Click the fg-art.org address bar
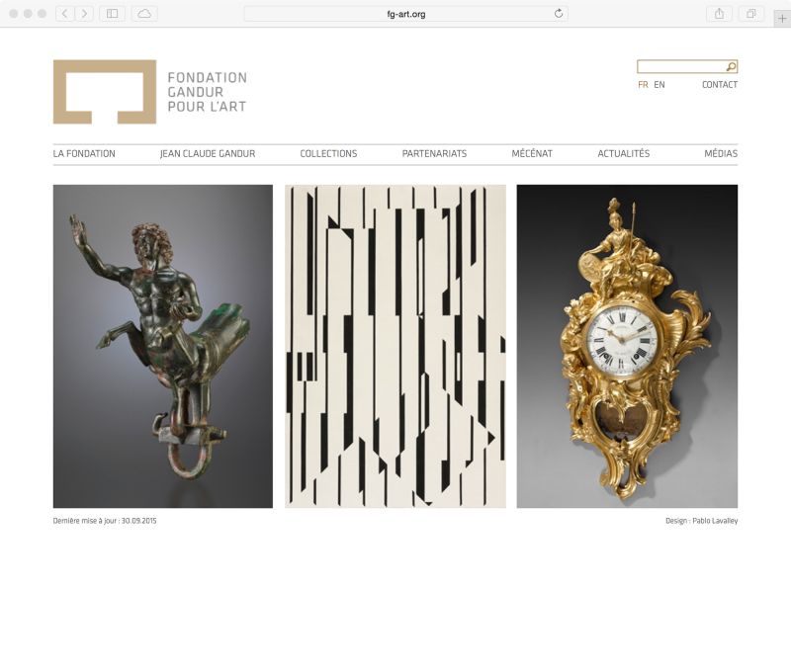Image resolution: width=791 pixels, height=672 pixels. [406, 14]
